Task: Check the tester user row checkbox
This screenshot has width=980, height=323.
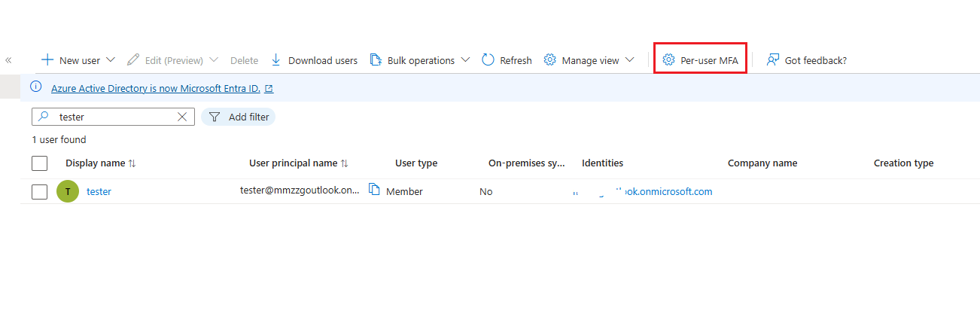Action: (x=40, y=192)
